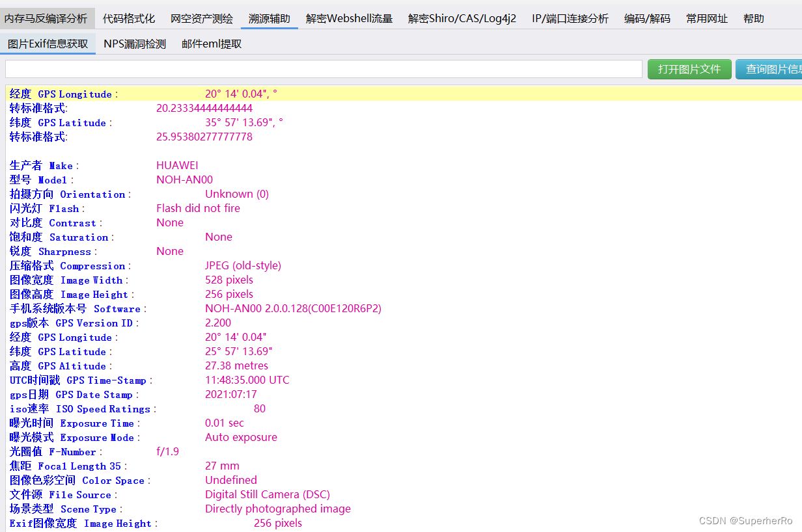Click the file path input field
802x532 pixels.
click(x=322, y=68)
